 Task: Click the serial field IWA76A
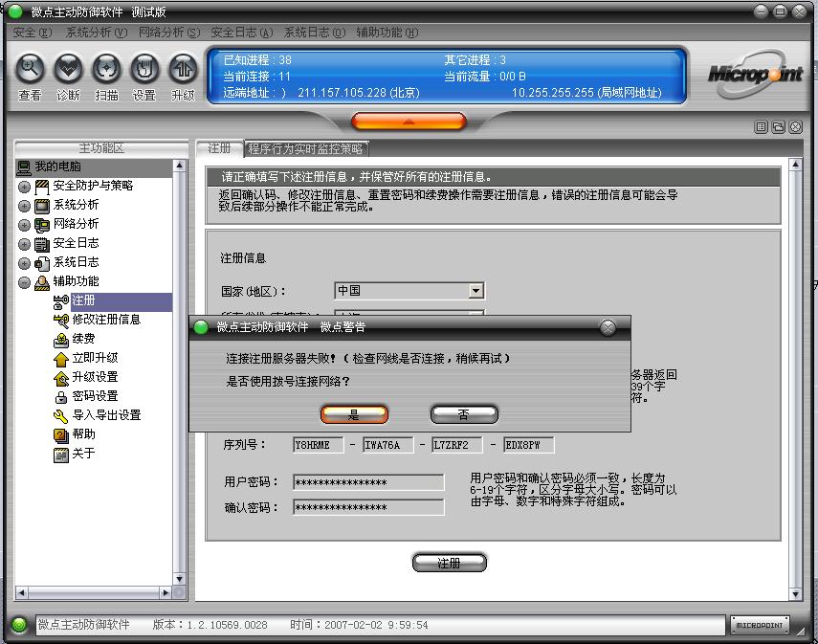388,445
